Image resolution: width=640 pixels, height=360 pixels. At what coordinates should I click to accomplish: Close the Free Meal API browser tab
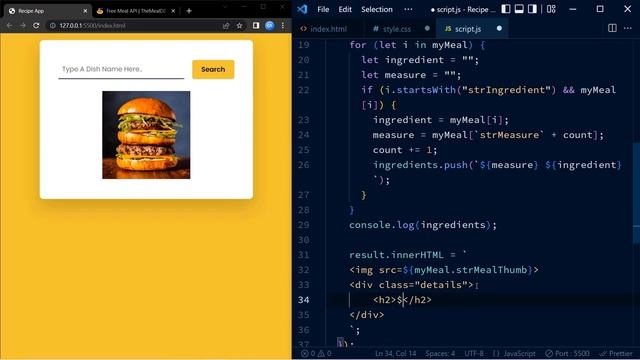(173, 11)
